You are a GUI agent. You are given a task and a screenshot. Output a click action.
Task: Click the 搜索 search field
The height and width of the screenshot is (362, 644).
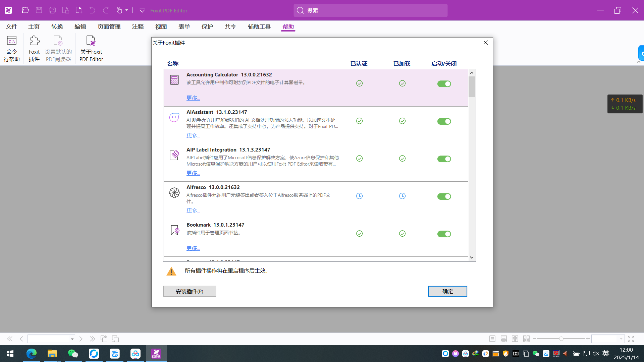tap(370, 10)
